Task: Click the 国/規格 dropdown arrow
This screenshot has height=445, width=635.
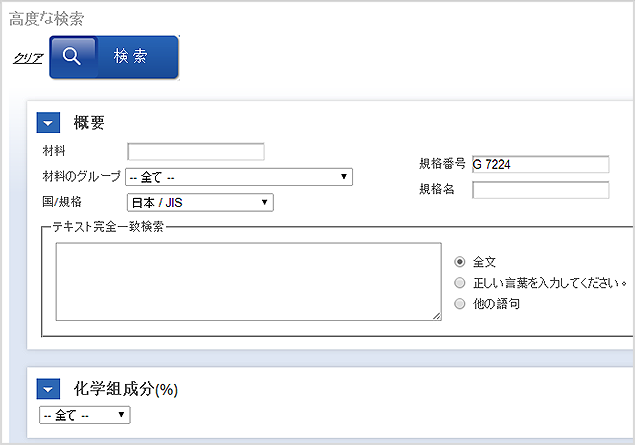Action: (264, 202)
